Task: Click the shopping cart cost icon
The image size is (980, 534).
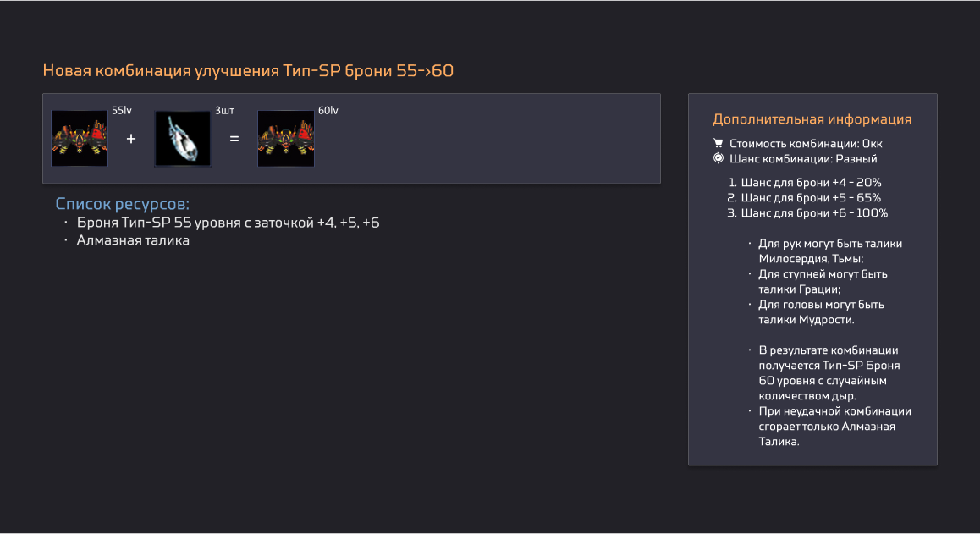Action: pos(718,143)
